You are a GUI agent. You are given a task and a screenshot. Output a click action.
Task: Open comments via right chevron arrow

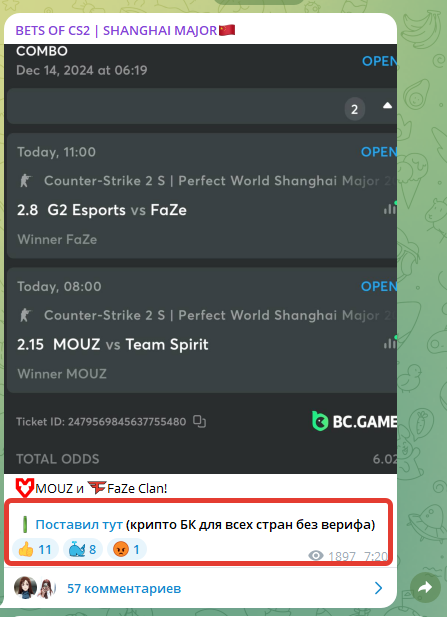coord(379,588)
